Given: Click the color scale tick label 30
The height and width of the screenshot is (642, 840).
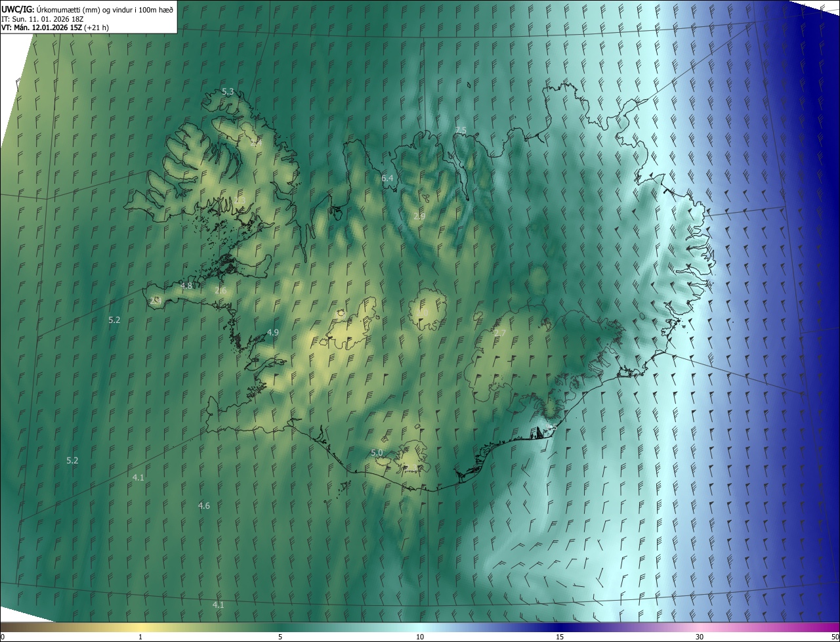Looking at the screenshot, I should click(x=700, y=637).
